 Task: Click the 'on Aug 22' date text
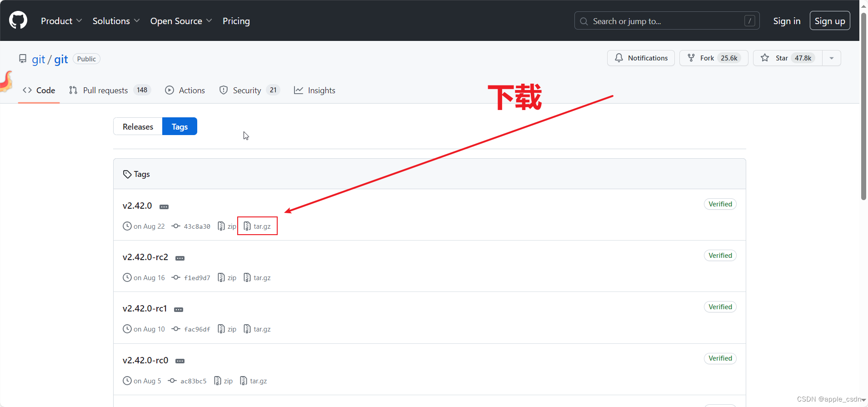(149, 226)
